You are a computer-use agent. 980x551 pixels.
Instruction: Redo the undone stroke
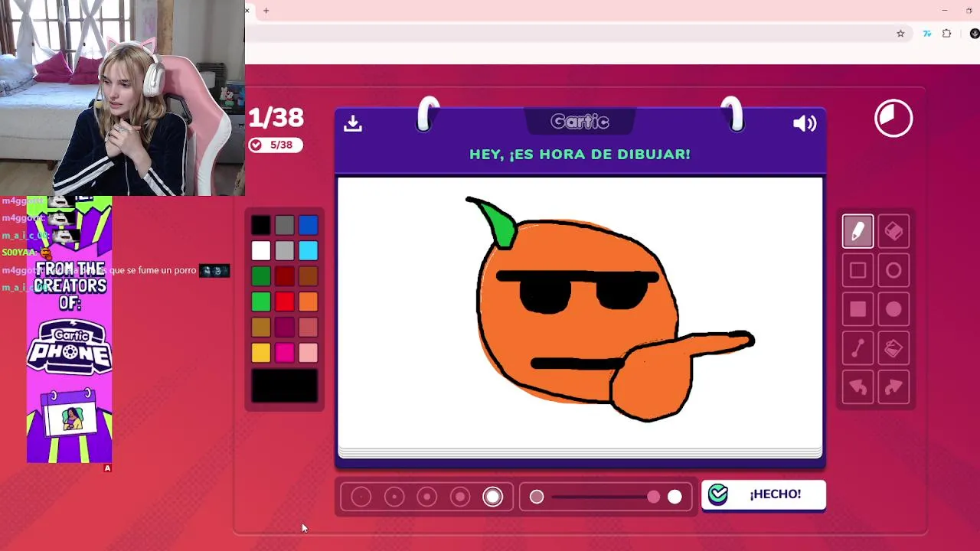[893, 387]
